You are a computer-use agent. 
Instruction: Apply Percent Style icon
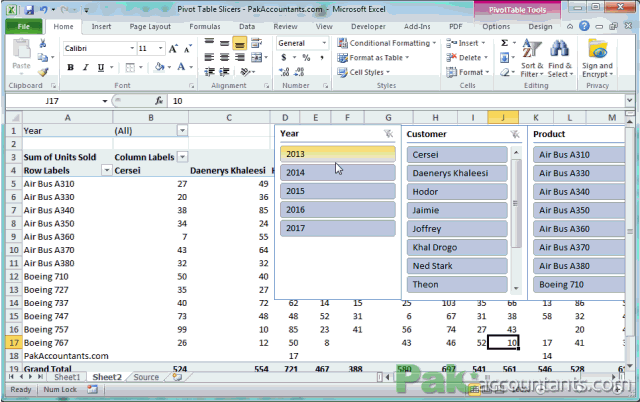pyautogui.click(x=306, y=58)
